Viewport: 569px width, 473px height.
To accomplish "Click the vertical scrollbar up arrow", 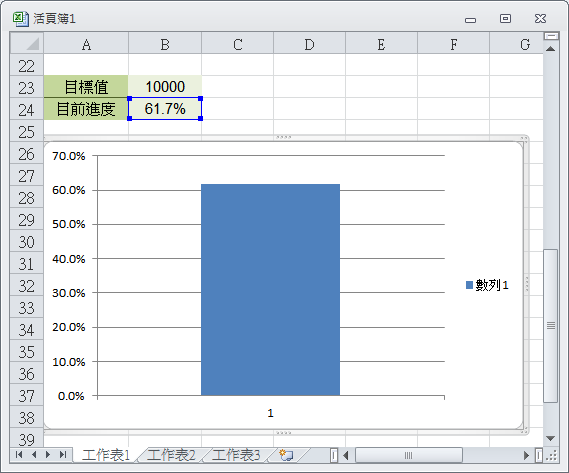I will [x=550, y=48].
